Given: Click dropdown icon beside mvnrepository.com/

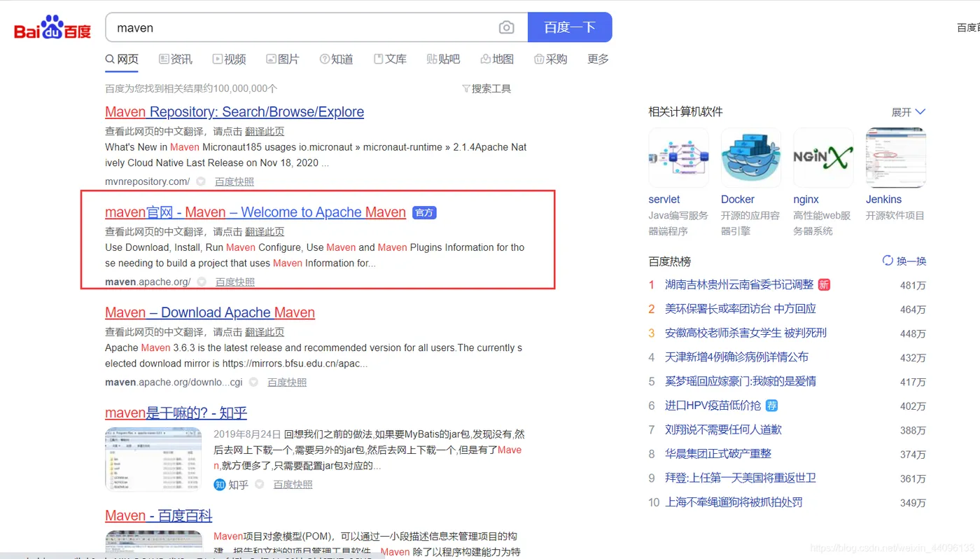Looking at the screenshot, I should [201, 181].
